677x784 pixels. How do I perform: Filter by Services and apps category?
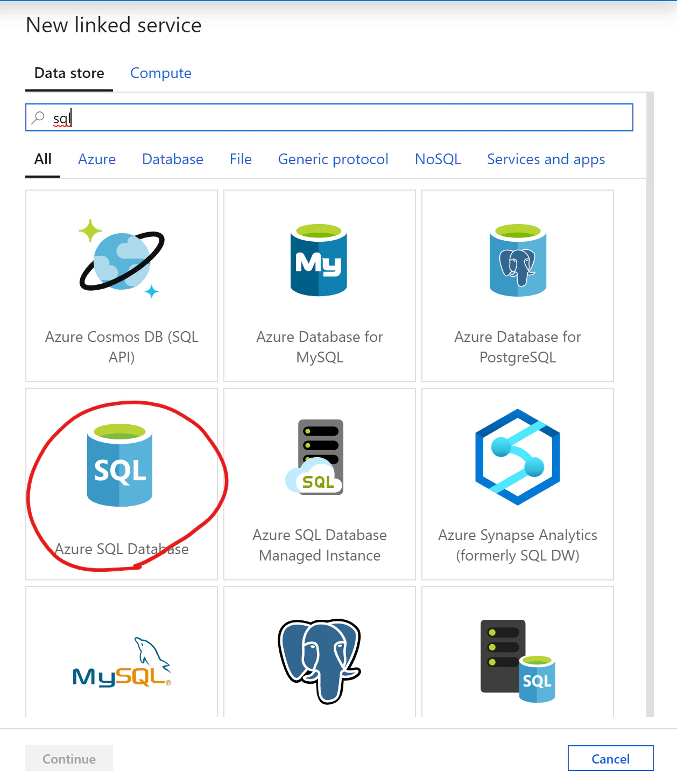(x=546, y=159)
